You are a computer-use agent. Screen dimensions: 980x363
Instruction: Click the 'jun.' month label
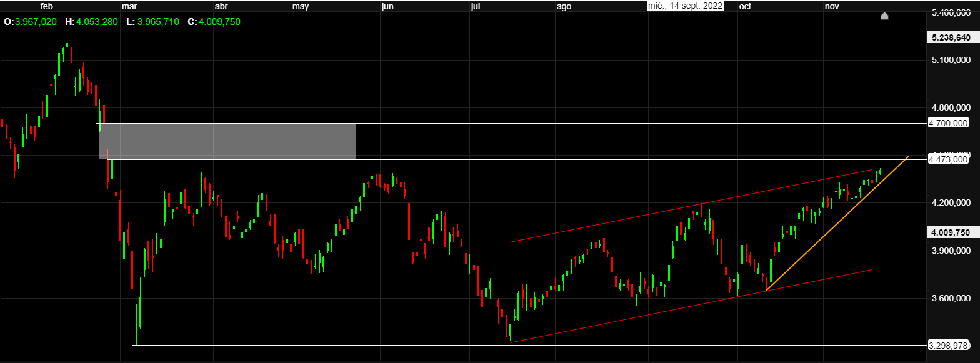(389, 6)
